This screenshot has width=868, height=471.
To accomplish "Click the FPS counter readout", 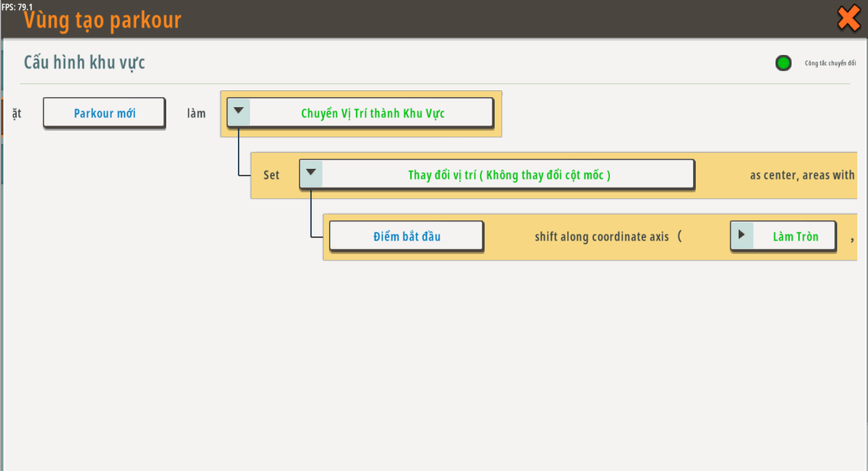I will (17, 7).
